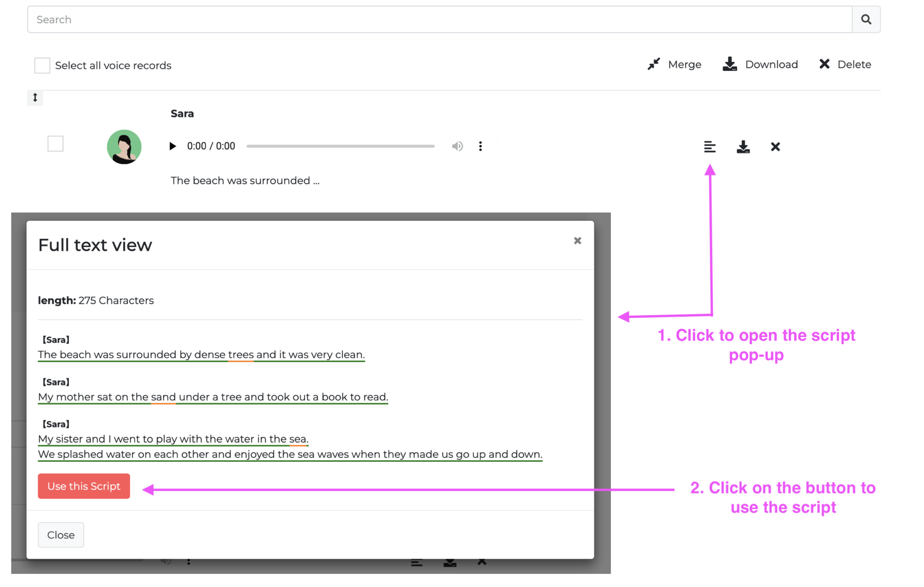Click the audio progress bar
Screen dimensions: 924x587
pyautogui.click(x=341, y=146)
